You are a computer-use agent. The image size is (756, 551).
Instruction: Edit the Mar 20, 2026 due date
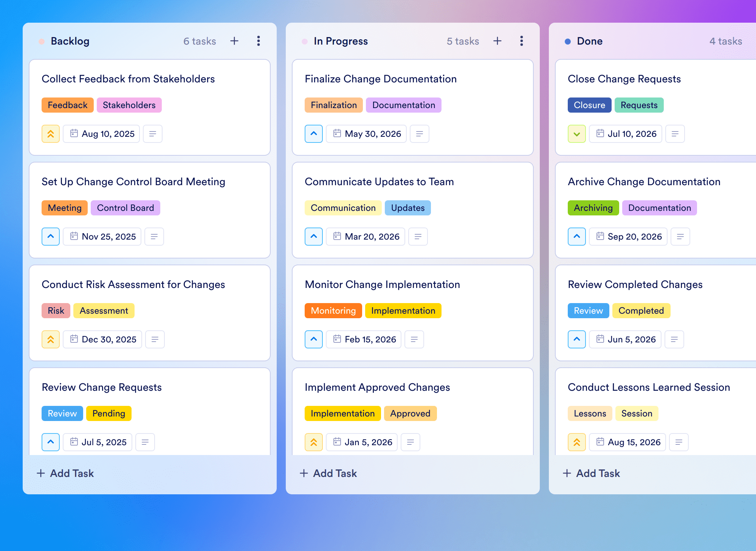[x=366, y=237]
